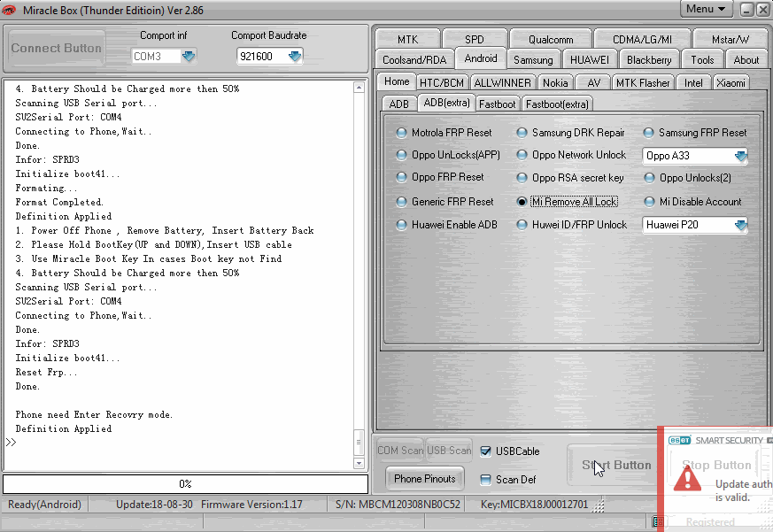
Task: Click the Key:MICBX18J00012701 status text
Action: tap(535, 505)
